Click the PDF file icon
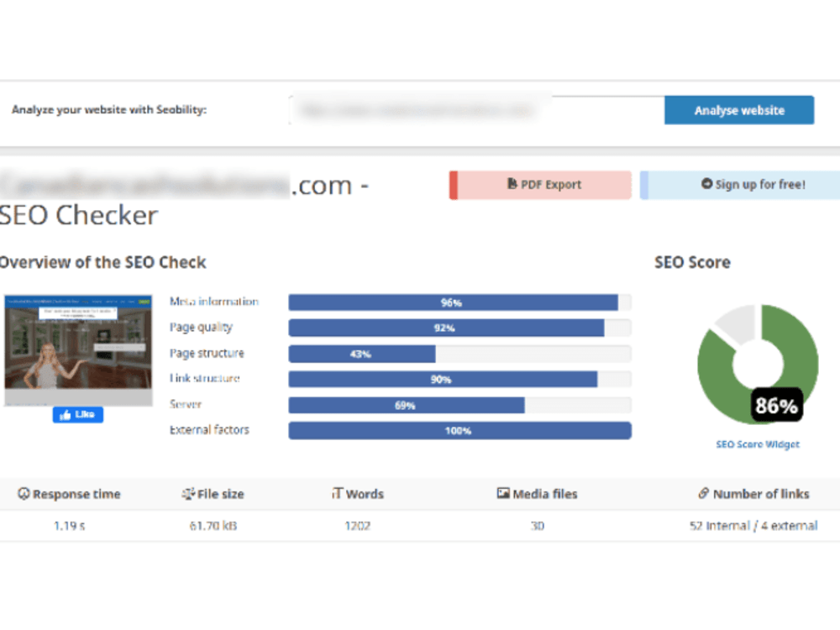This screenshot has width=840, height=630. 512,184
